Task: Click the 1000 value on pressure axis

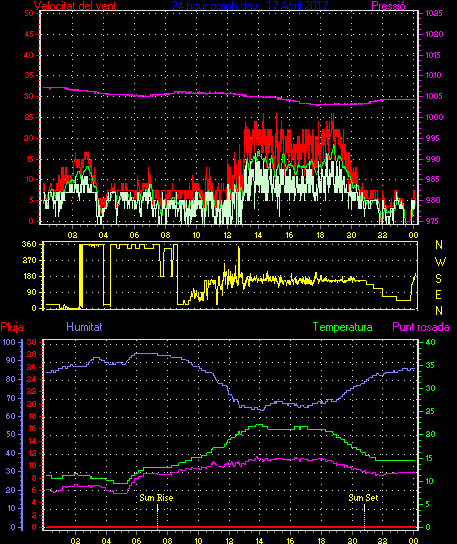Action: pos(434,117)
